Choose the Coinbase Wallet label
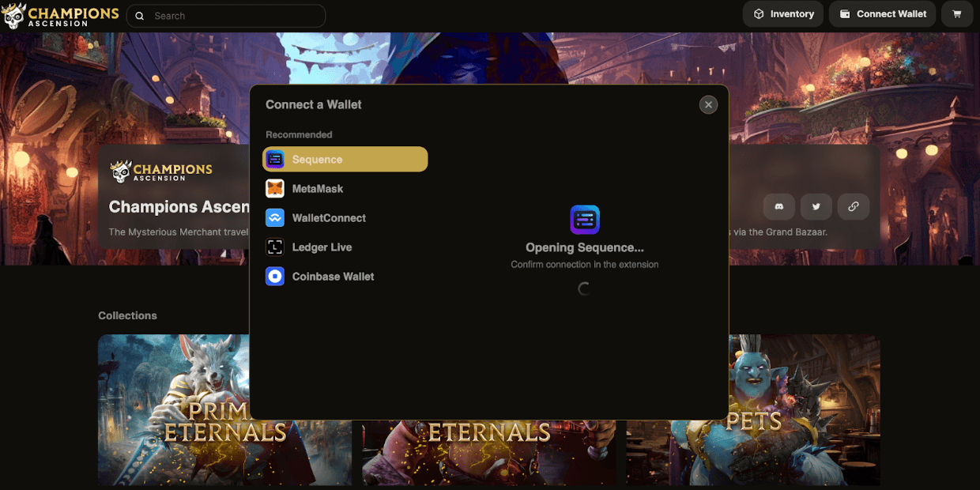980x490 pixels. tap(333, 277)
